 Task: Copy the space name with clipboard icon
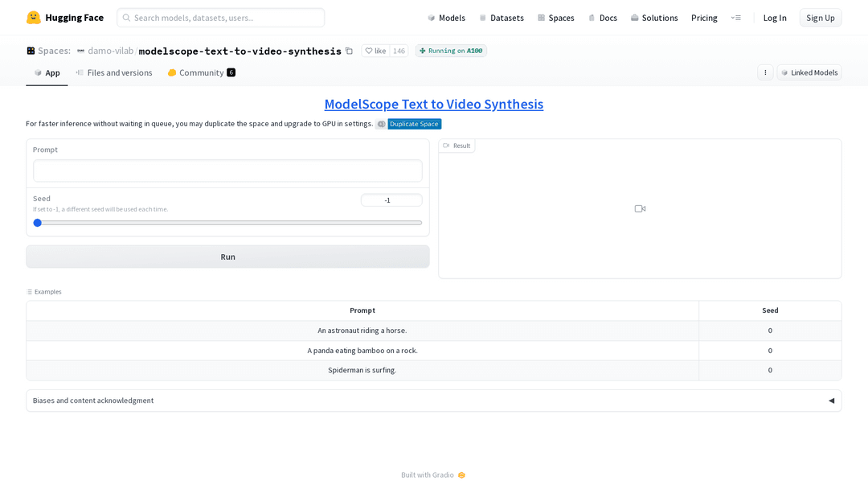click(350, 51)
